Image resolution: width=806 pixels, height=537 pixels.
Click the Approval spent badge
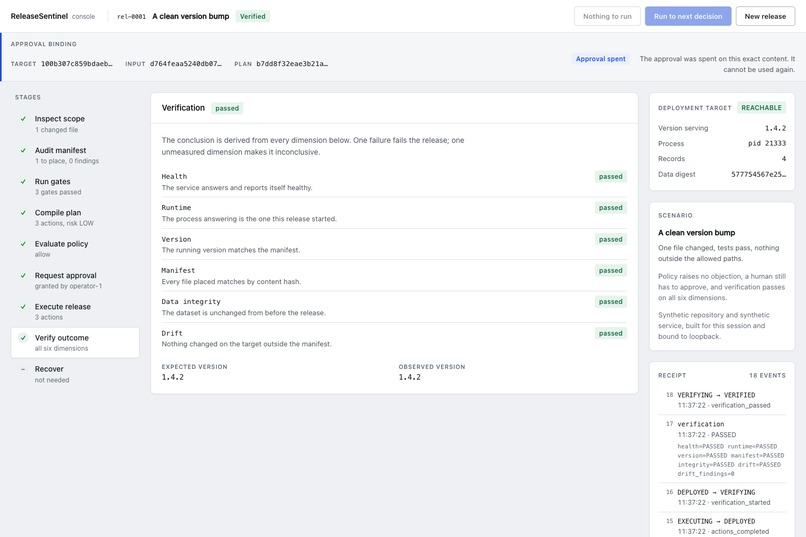600,59
